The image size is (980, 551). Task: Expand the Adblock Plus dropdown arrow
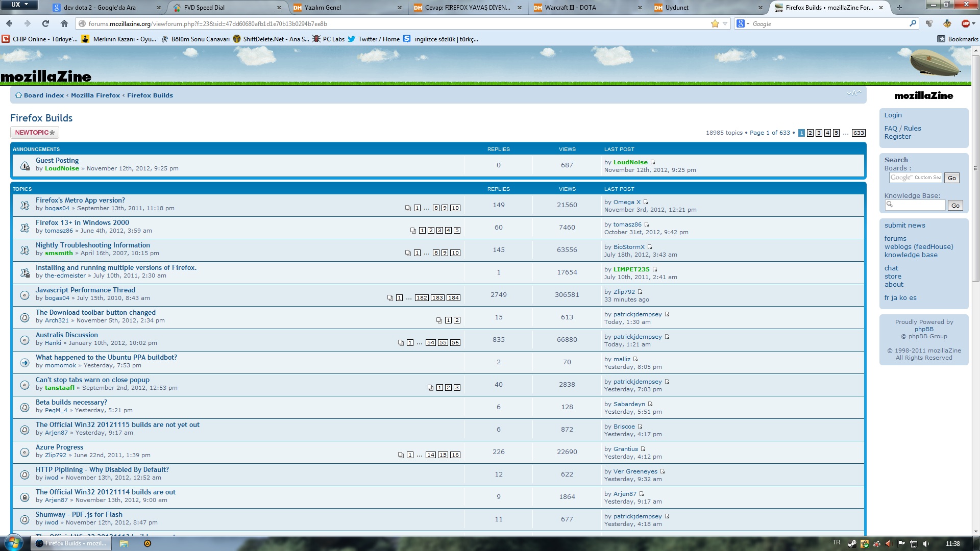tap(973, 23)
